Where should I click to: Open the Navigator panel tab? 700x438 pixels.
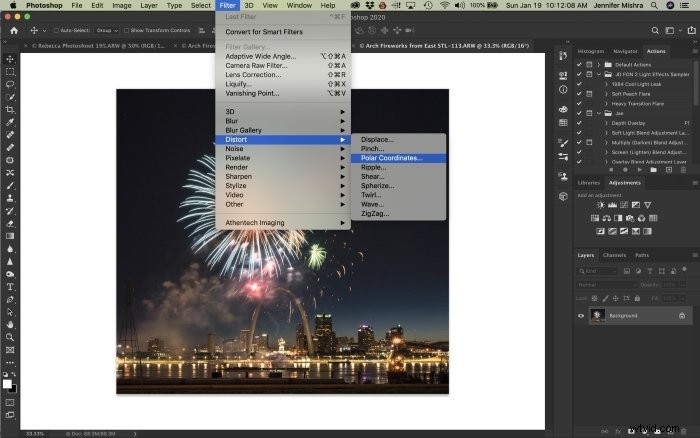point(625,50)
